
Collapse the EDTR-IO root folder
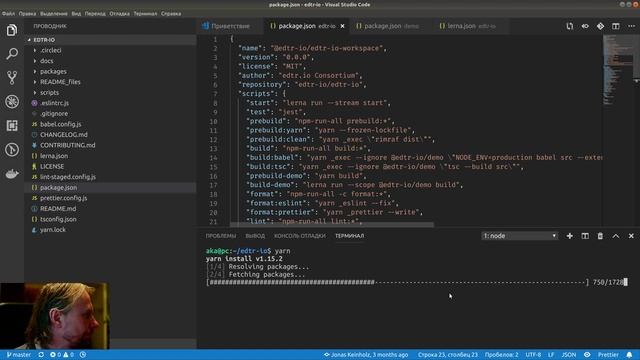click(111, 40)
